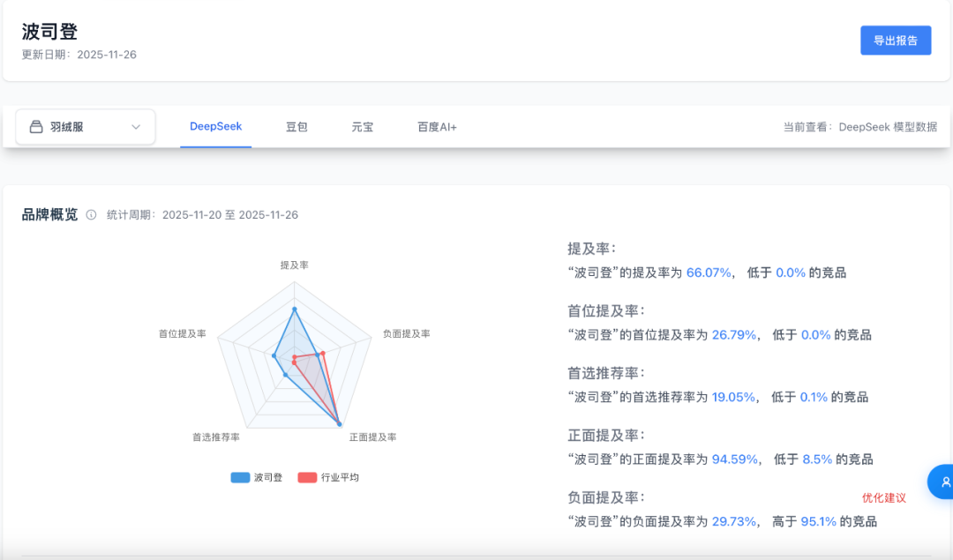
Task: Click the 19.05% 首选推荐率 value
Action: pyautogui.click(x=733, y=397)
